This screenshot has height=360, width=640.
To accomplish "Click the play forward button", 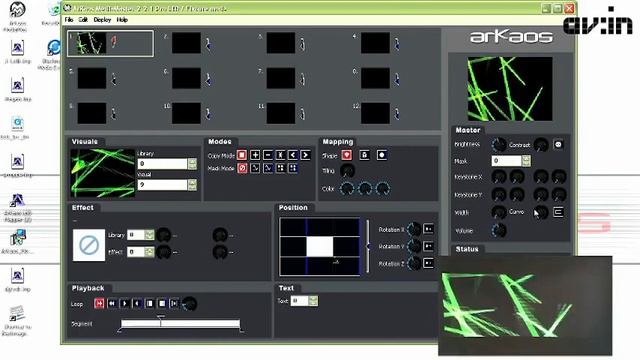I will point(124,303).
